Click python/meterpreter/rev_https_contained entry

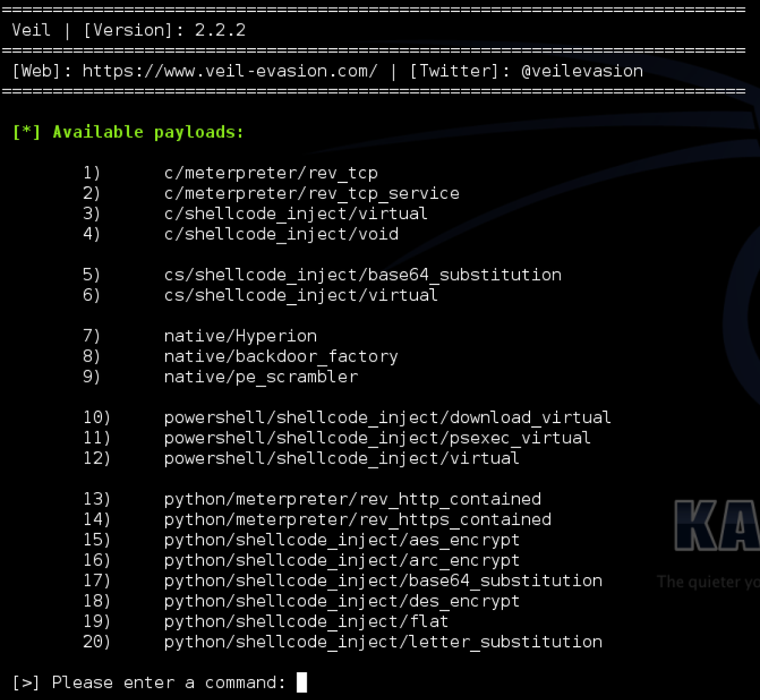click(358, 519)
